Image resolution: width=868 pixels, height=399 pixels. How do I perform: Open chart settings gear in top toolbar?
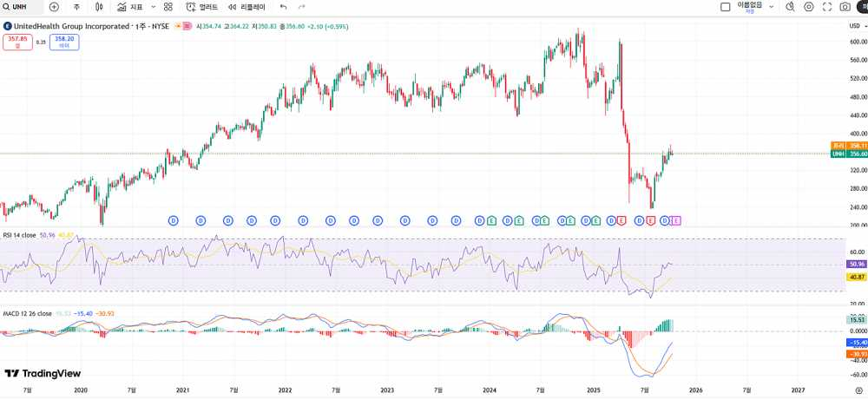[x=809, y=7]
